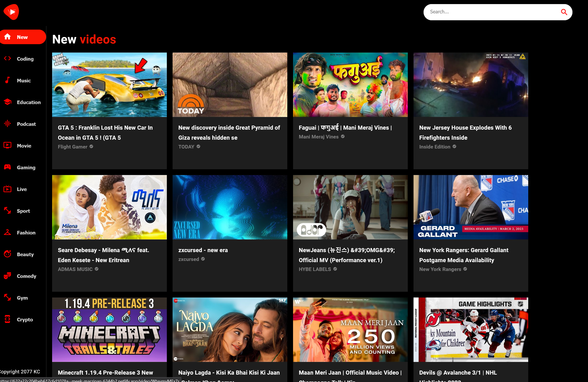
Task: Click the verified badge next to HYBE LABELS
Action: click(335, 269)
